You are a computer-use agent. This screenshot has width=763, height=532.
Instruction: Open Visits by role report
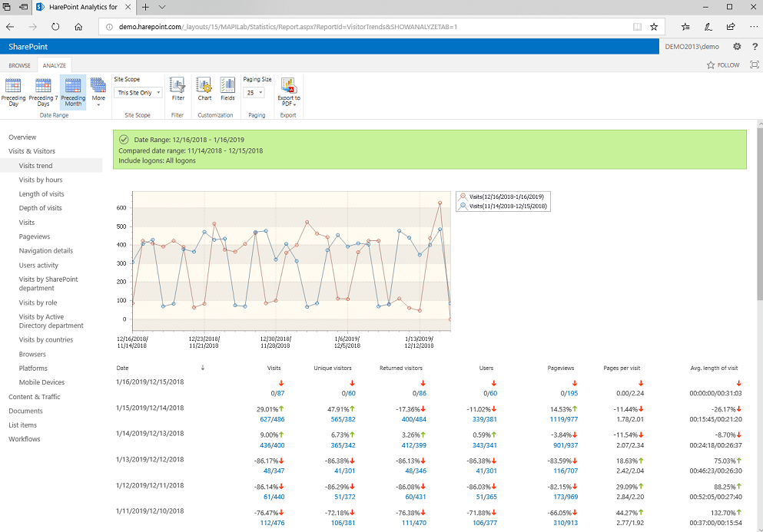[x=38, y=303]
